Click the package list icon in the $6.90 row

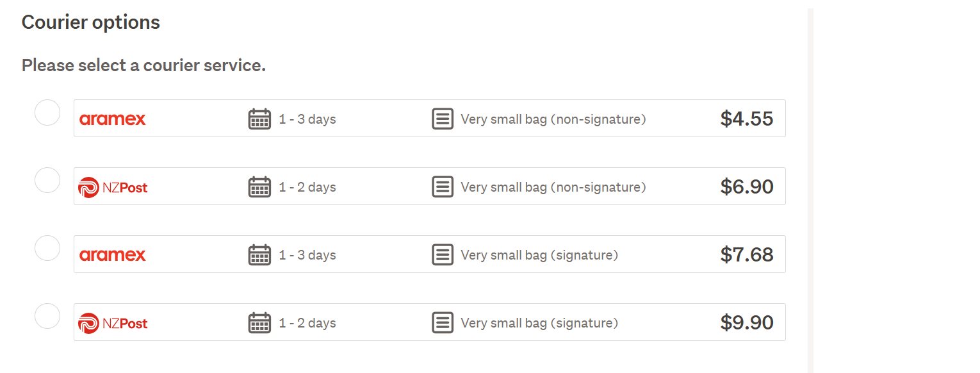coord(443,187)
